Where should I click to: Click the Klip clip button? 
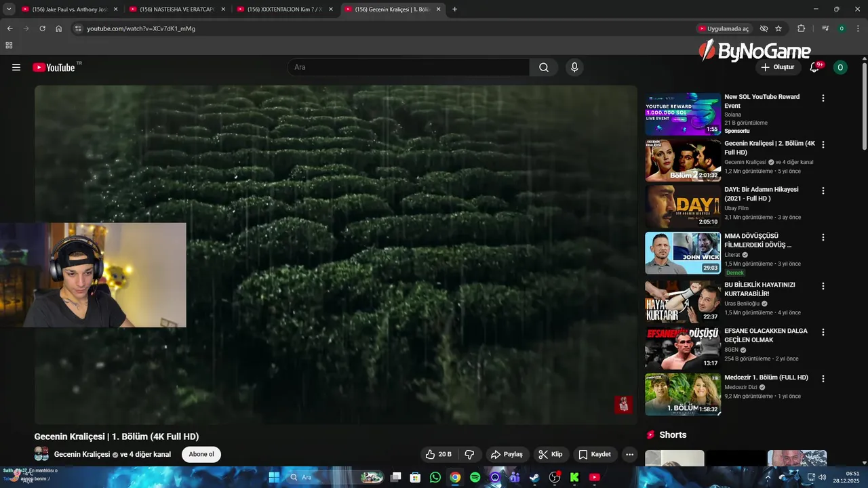point(550,454)
